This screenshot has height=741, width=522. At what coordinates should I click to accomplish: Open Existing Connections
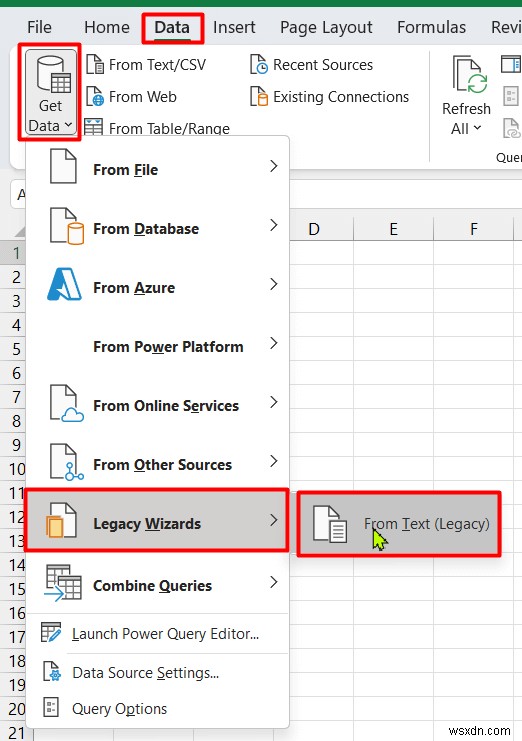coord(329,97)
